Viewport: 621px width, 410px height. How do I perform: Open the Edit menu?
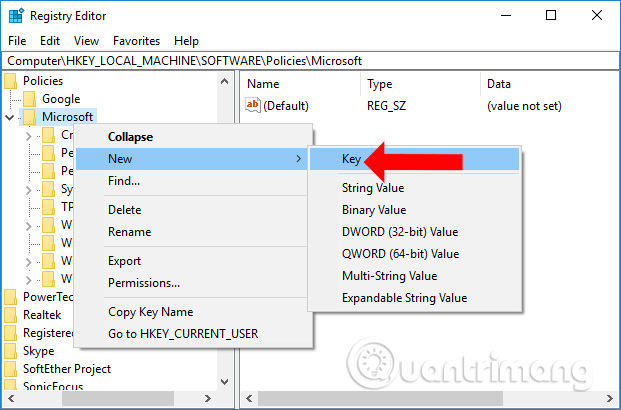coord(50,41)
